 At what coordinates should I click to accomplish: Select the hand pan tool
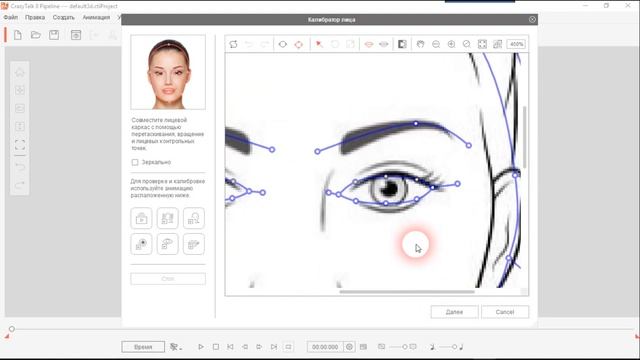point(420,44)
